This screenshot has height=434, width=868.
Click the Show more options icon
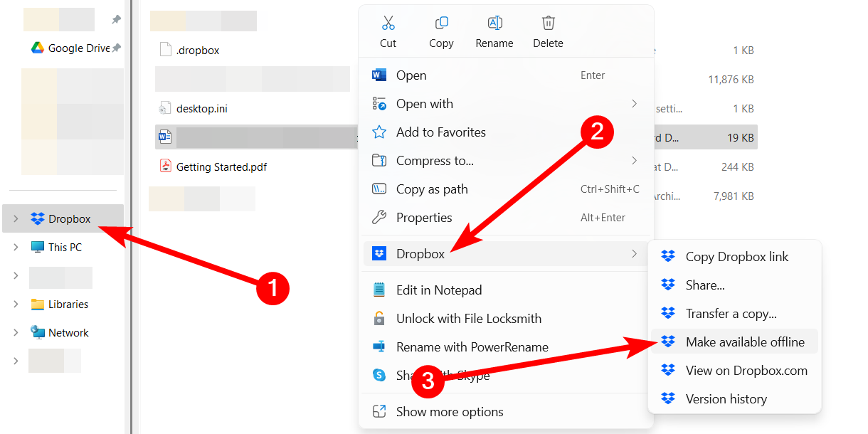379,412
